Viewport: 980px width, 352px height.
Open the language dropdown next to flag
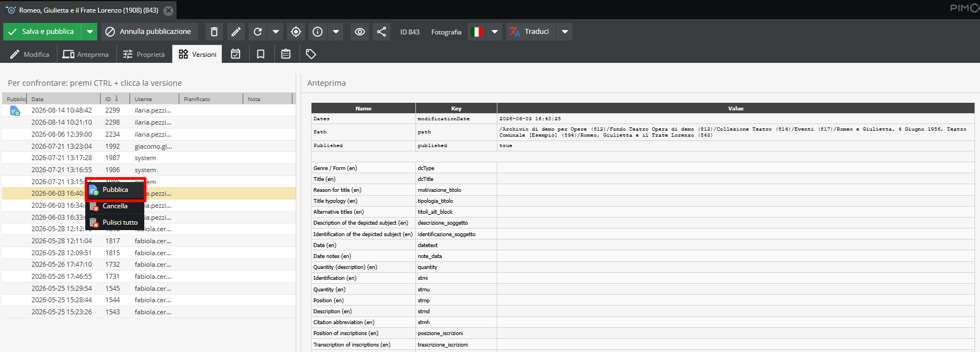[495, 32]
